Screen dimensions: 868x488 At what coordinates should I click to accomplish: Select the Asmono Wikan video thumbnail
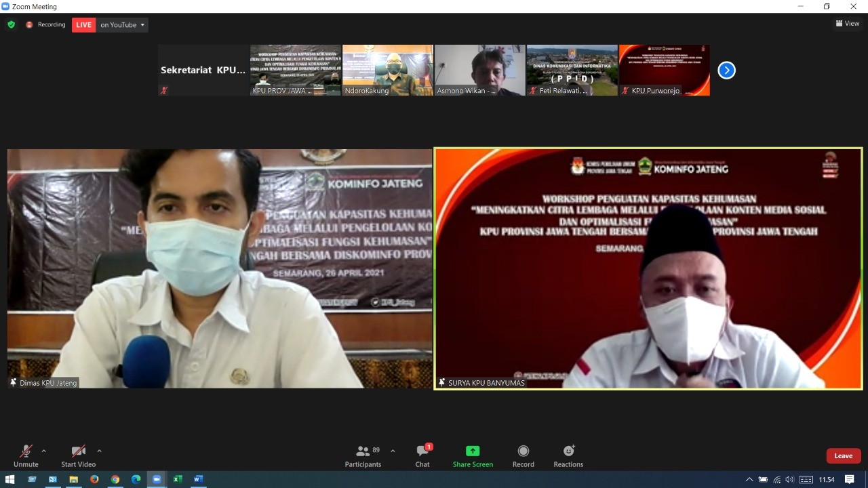479,70
